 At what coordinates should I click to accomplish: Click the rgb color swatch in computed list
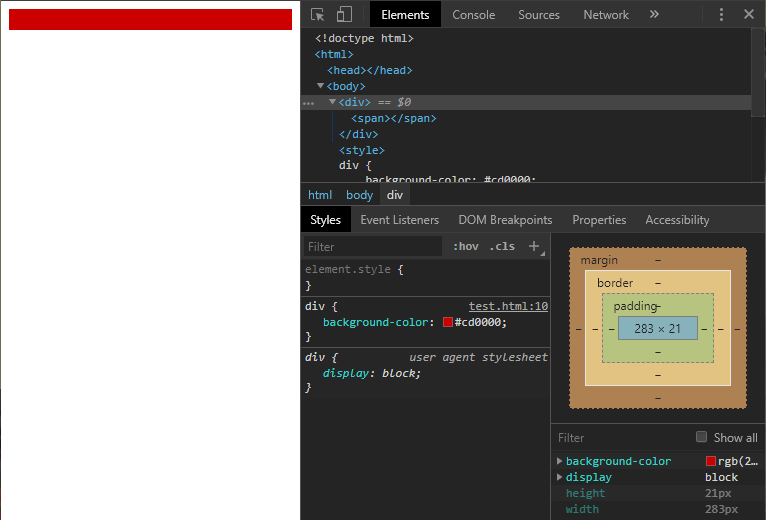tap(711, 461)
